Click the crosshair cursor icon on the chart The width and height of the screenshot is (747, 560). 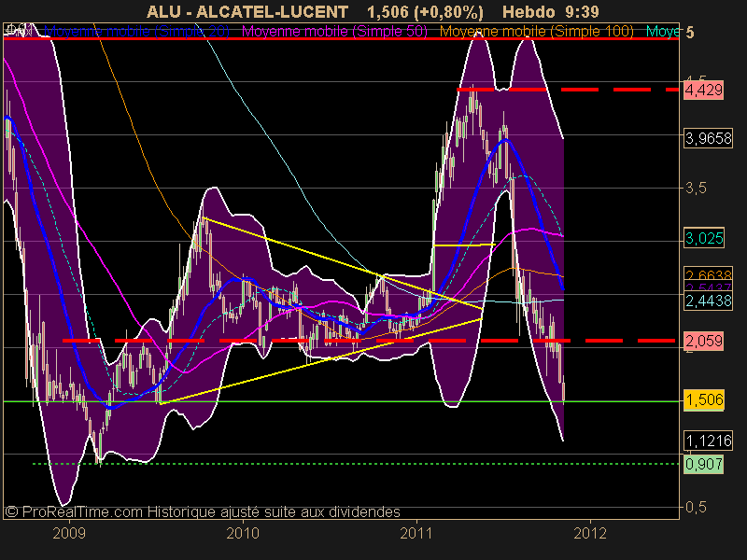click(10, 30)
